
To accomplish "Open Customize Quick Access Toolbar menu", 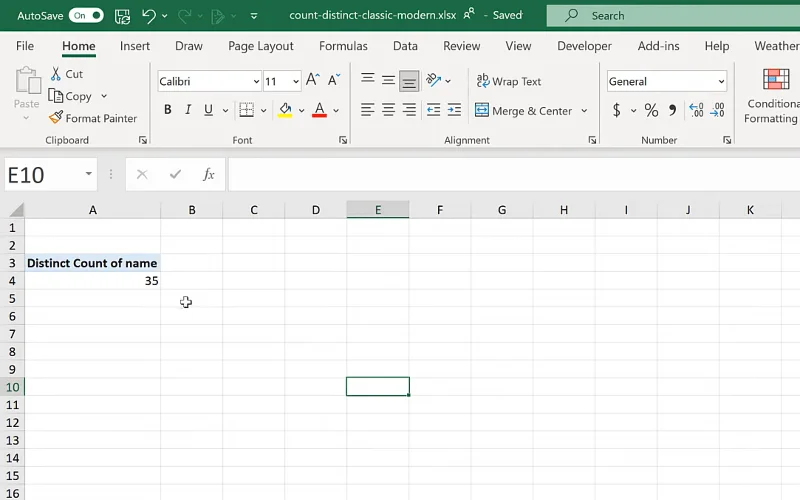I will pyautogui.click(x=254, y=16).
